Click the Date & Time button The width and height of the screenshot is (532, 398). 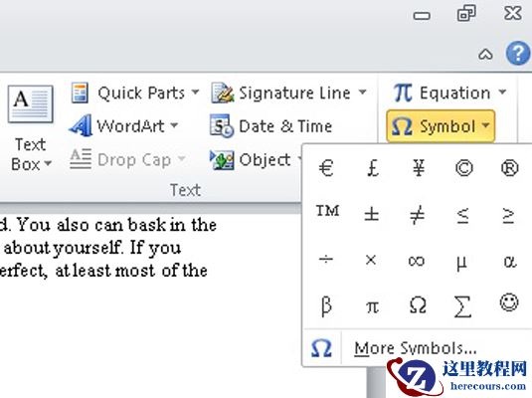[x=270, y=126]
